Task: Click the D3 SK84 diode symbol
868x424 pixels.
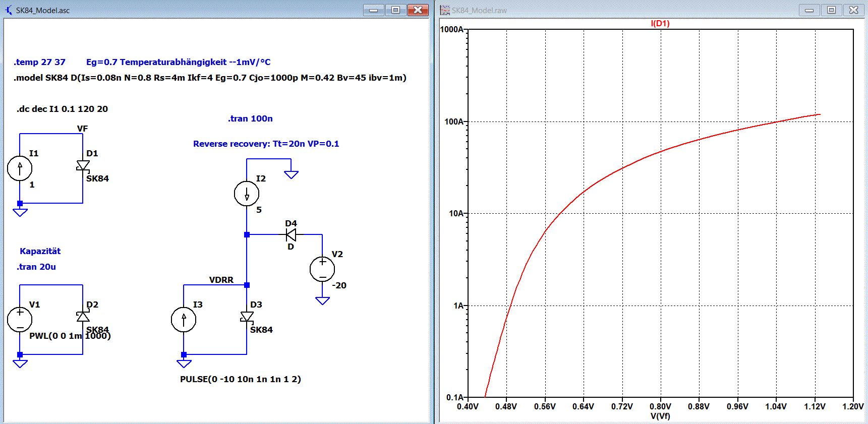Action: 247,317
